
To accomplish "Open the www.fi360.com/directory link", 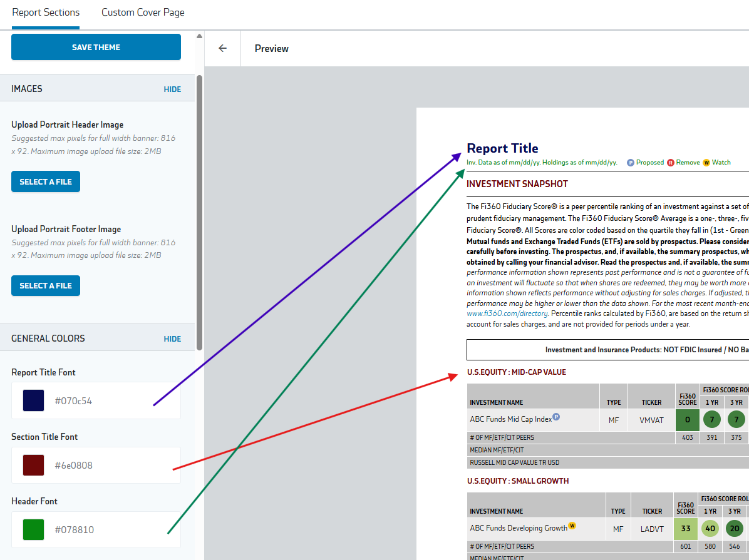I will coord(507,313).
